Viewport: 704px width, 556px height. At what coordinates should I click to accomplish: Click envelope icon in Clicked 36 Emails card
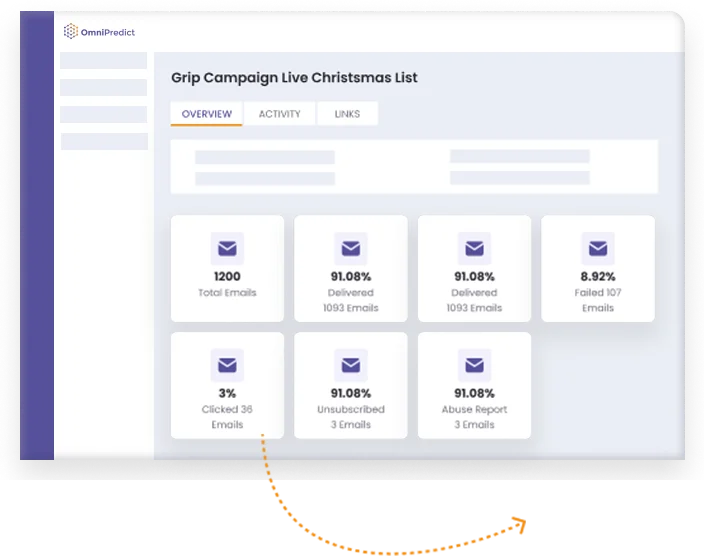click(x=227, y=365)
